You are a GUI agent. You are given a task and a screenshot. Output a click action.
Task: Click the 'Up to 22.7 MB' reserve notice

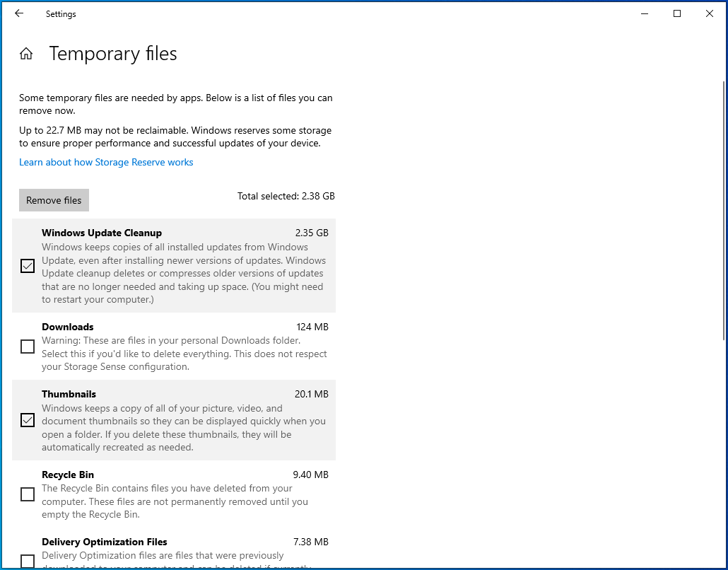click(175, 136)
